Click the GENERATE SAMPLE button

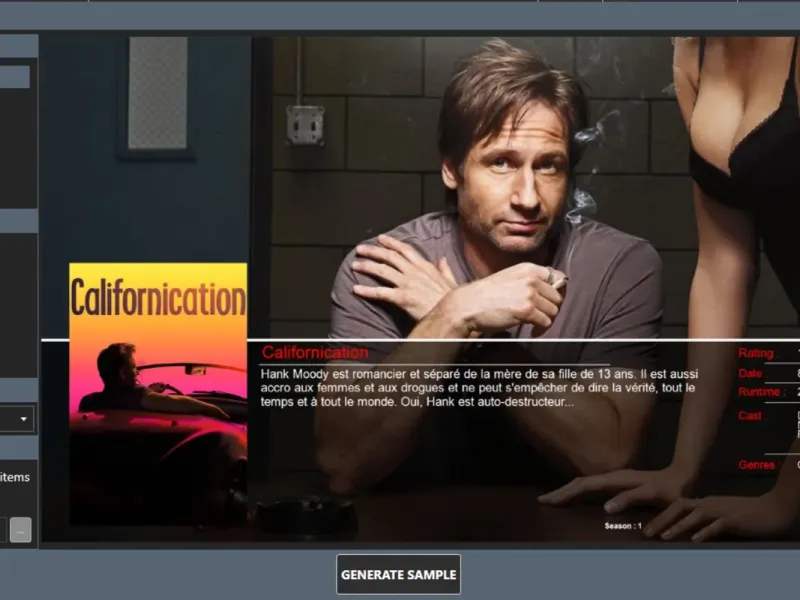point(398,574)
